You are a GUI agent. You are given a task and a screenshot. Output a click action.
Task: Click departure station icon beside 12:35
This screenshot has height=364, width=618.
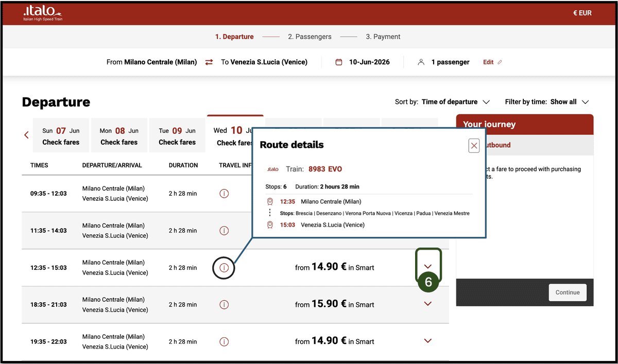tap(270, 202)
